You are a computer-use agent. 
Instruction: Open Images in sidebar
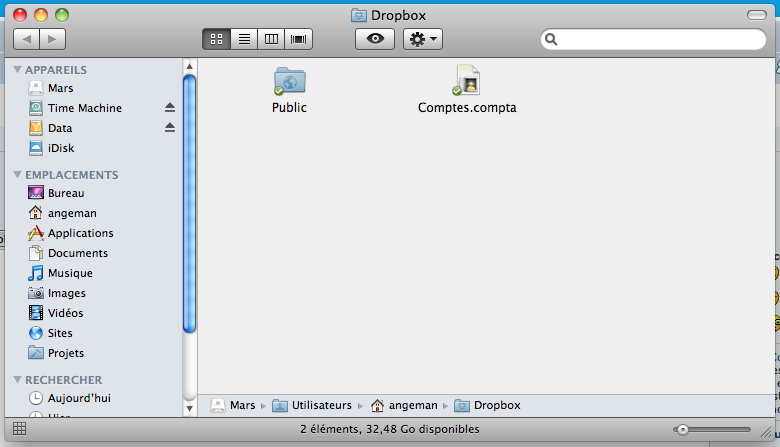(x=57, y=293)
